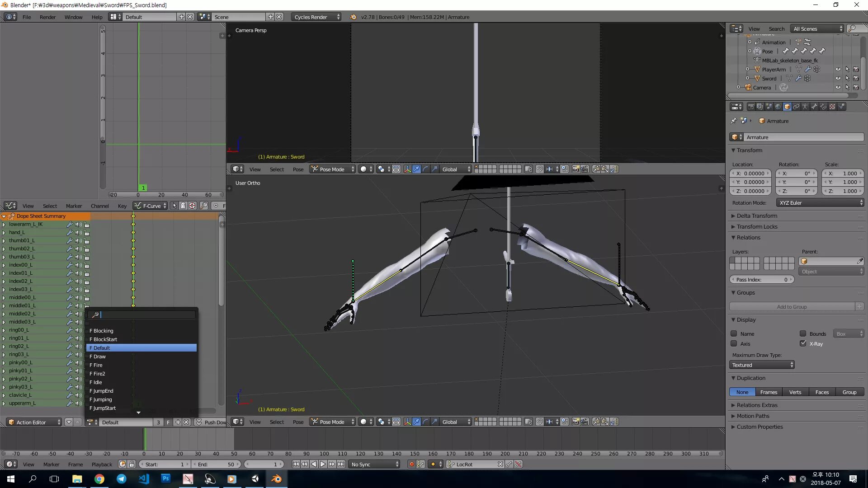Expand the Custom Properties panel
Image resolution: width=868 pixels, height=488 pixels.
[759, 427]
